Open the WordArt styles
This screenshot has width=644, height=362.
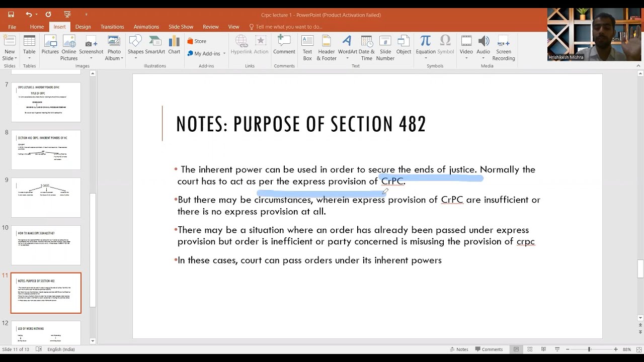click(347, 48)
